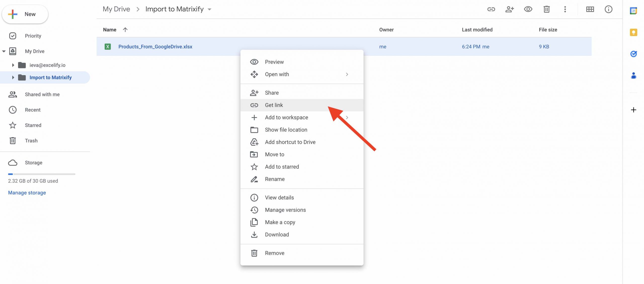This screenshot has height=284, width=644.
Task: Click the Preview option for the file
Action: point(274,62)
